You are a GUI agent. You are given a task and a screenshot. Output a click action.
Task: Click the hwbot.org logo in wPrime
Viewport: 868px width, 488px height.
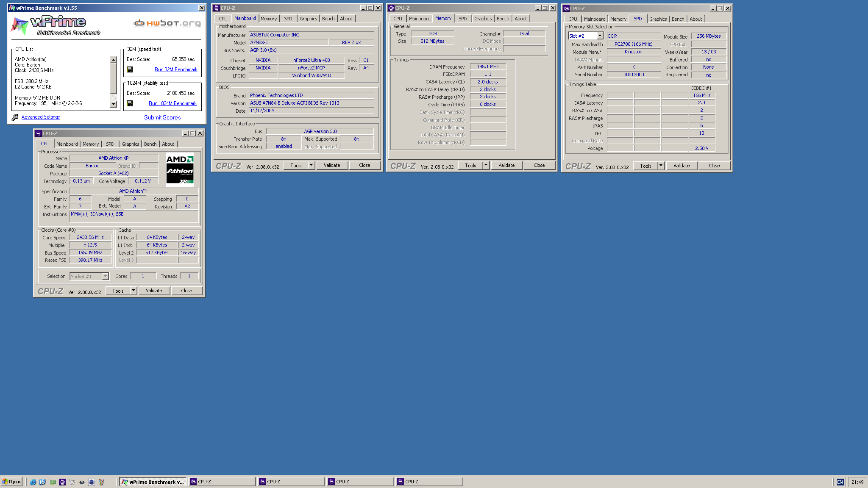coord(167,23)
